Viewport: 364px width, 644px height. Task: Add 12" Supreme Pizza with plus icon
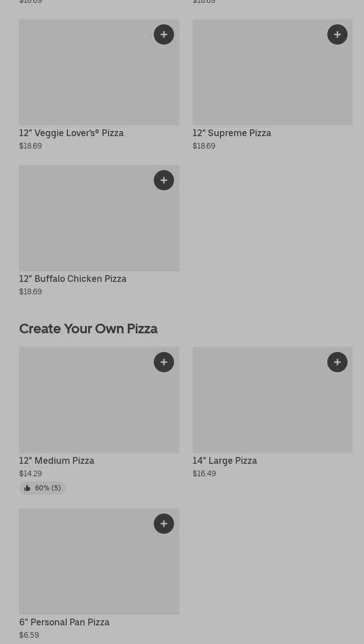[x=337, y=34]
